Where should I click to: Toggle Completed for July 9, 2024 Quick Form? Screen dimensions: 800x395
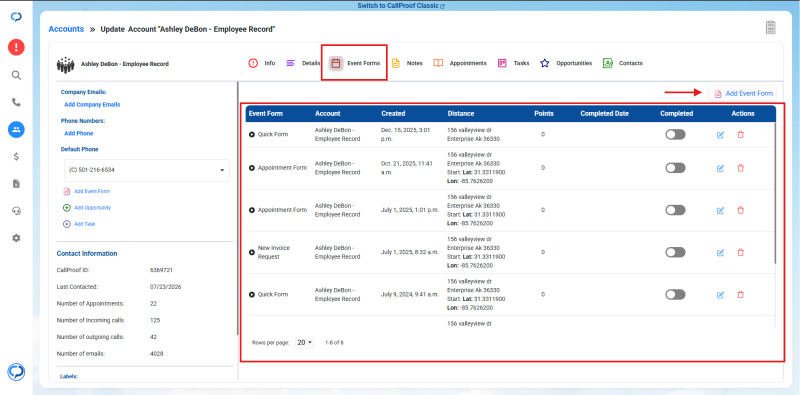pyautogui.click(x=675, y=294)
